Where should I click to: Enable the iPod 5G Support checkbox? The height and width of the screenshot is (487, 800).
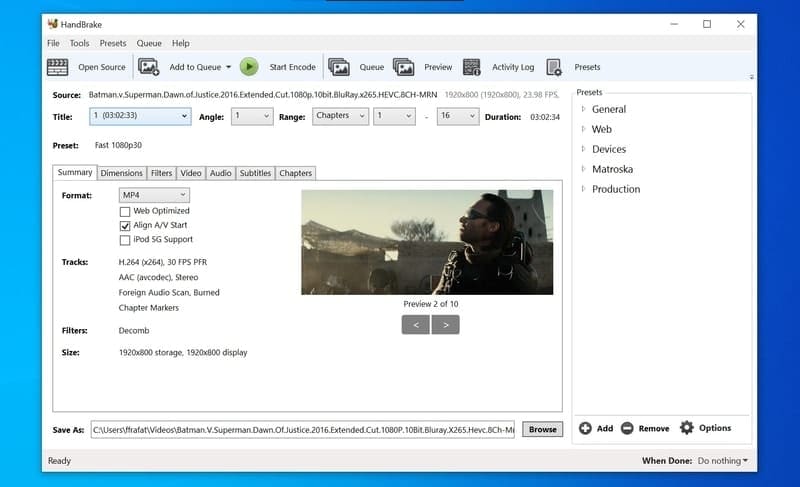tap(124, 240)
